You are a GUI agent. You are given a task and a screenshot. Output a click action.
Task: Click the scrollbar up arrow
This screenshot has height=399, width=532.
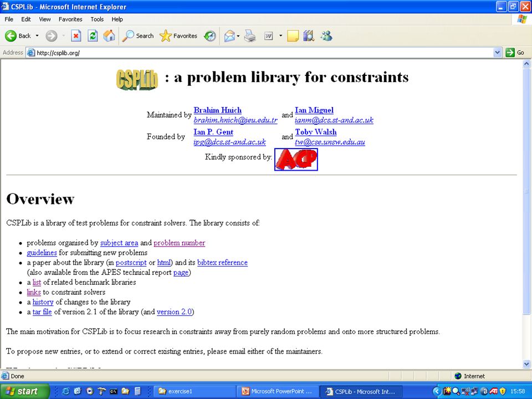click(526, 63)
